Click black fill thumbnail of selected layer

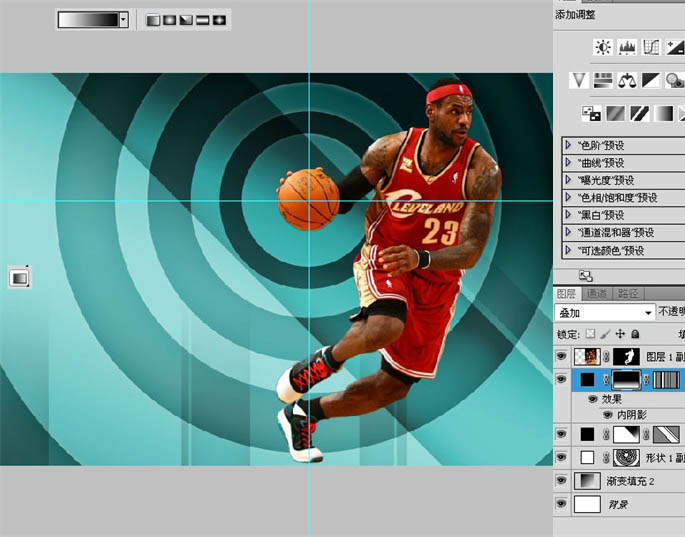[x=587, y=379]
